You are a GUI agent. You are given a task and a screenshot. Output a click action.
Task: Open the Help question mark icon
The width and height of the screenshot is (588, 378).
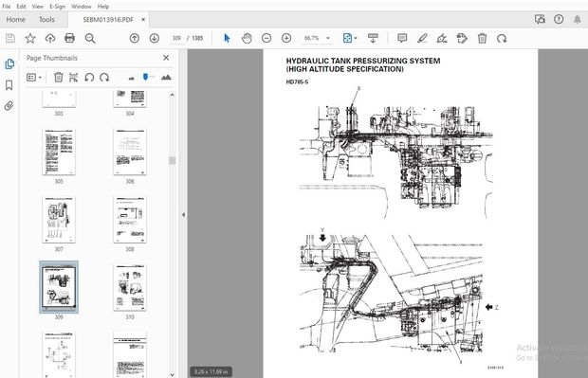tap(559, 20)
